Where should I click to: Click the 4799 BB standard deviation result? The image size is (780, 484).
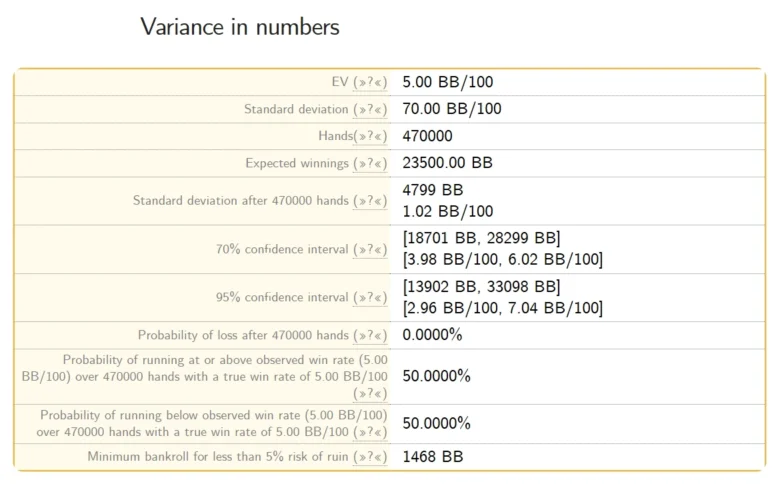pyautogui.click(x=432, y=190)
